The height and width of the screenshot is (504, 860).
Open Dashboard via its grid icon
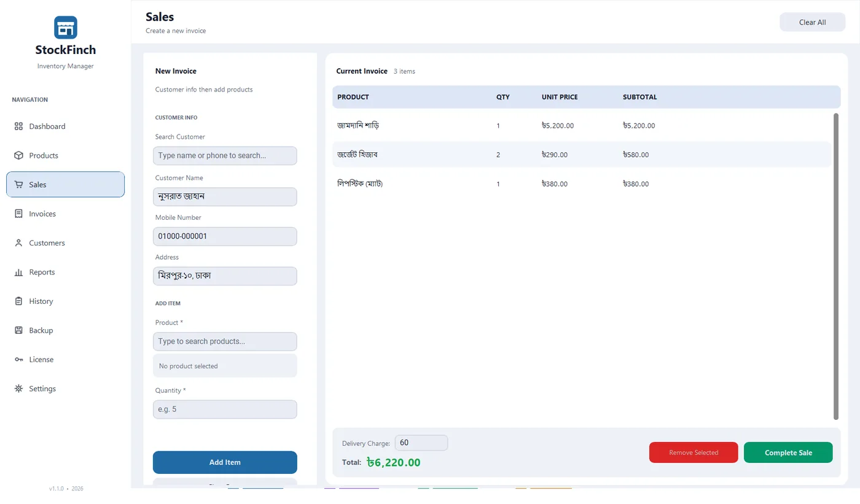(x=18, y=126)
